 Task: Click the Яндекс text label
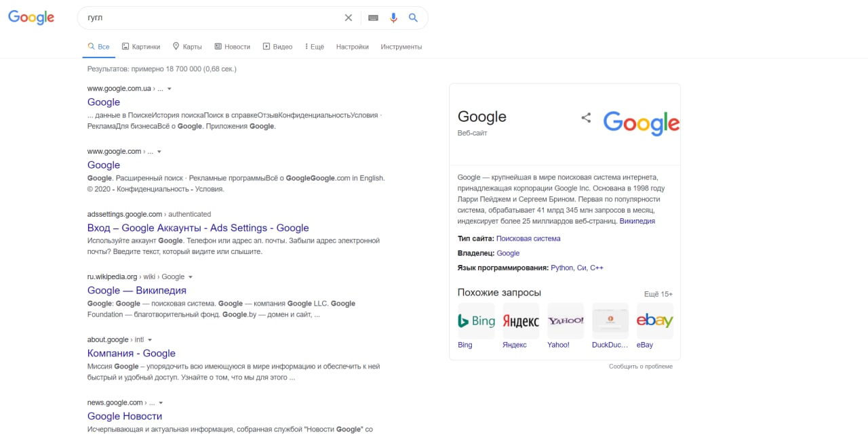pyautogui.click(x=515, y=345)
